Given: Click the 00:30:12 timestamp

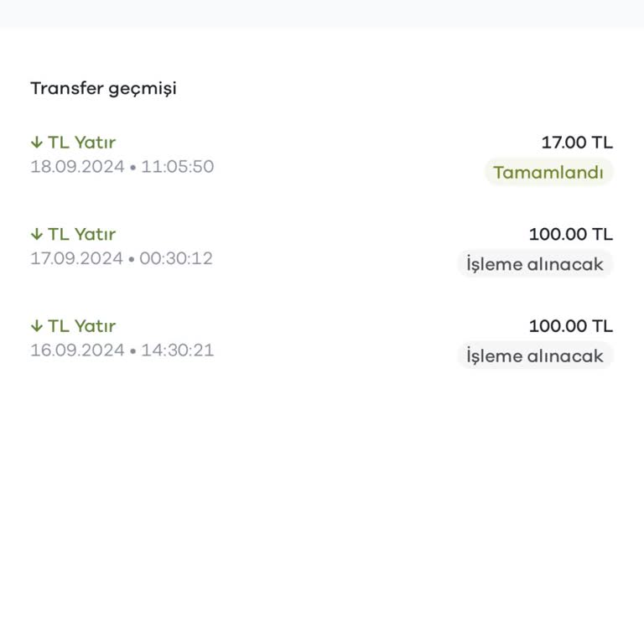Looking at the screenshot, I should 176,258.
